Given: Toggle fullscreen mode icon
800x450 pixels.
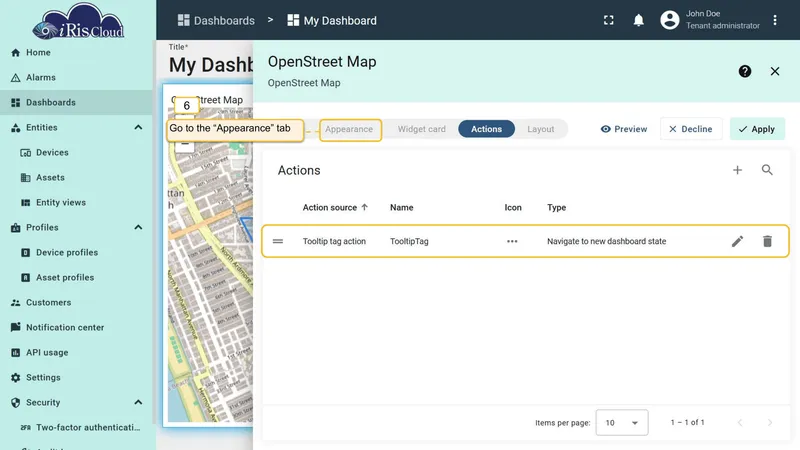Looking at the screenshot, I should (609, 20).
